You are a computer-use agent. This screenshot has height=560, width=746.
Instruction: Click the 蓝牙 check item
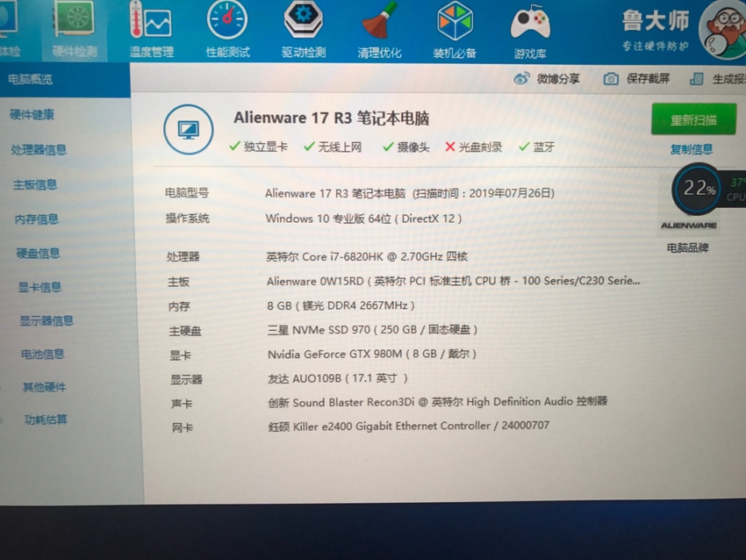[x=536, y=147]
